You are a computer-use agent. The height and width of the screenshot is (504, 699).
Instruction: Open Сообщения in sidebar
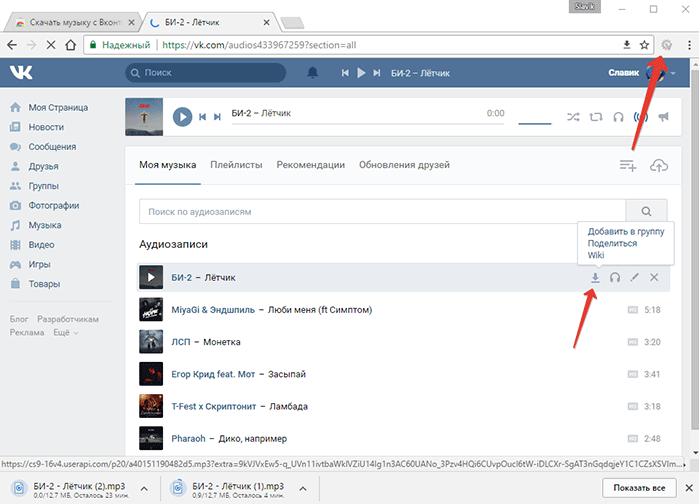tap(43, 147)
